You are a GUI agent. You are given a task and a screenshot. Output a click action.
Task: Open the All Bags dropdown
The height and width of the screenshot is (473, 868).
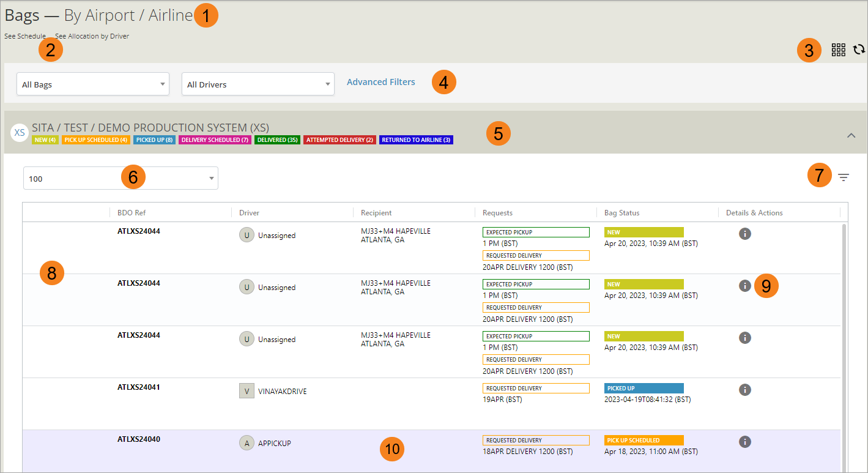[x=93, y=84]
